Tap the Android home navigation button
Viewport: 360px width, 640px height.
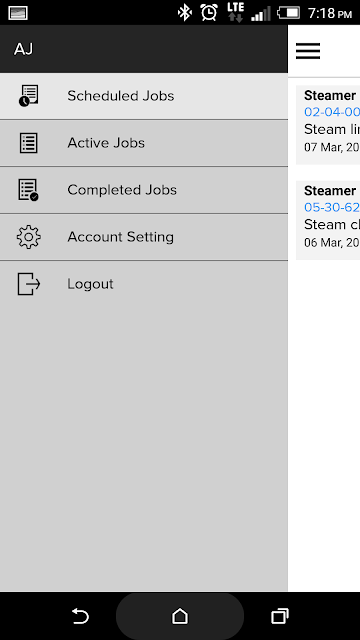tap(180, 616)
